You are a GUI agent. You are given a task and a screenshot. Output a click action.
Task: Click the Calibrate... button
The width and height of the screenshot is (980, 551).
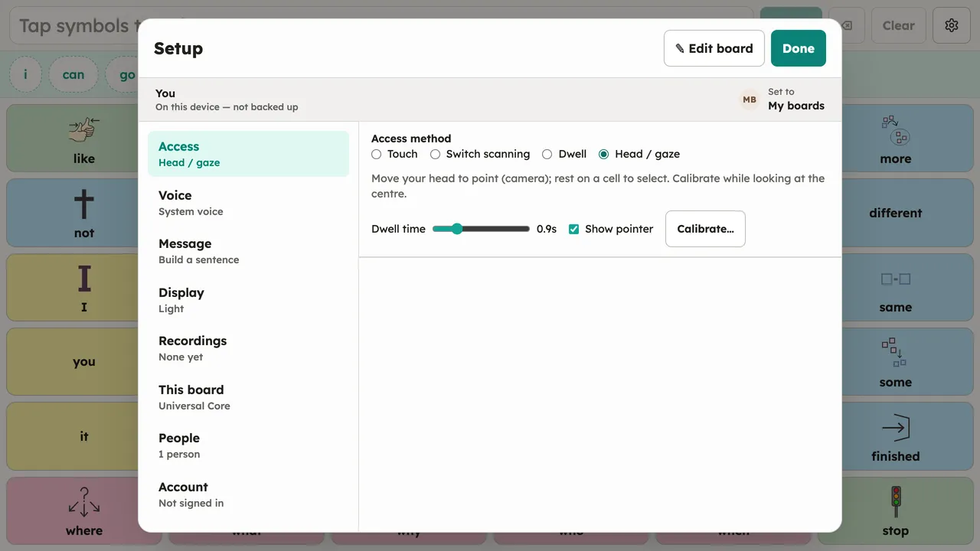pos(705,229)
